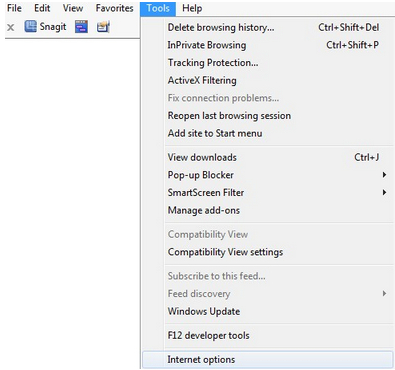Expand the Feed discovery submenu arrow
The width and height of the screenshot is (395, 370).
pos(384,294)
